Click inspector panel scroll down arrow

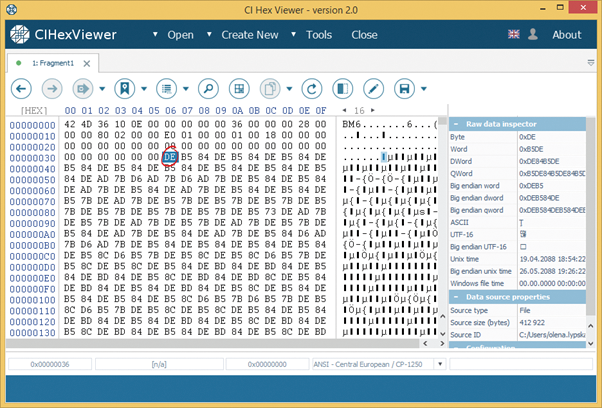[x=591, y=344]
